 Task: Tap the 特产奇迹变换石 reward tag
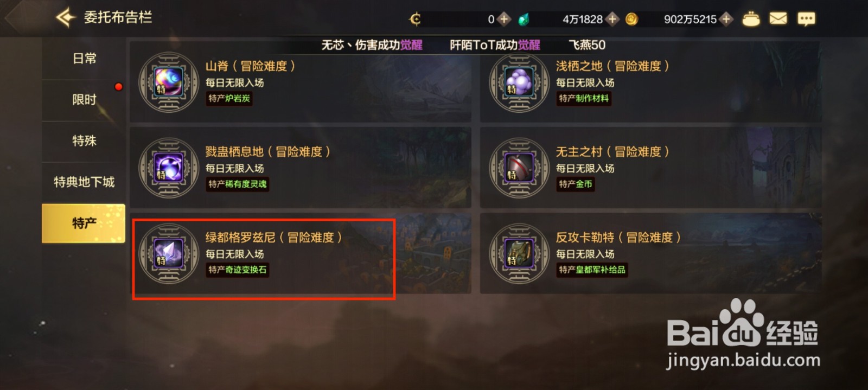[238, 270]
